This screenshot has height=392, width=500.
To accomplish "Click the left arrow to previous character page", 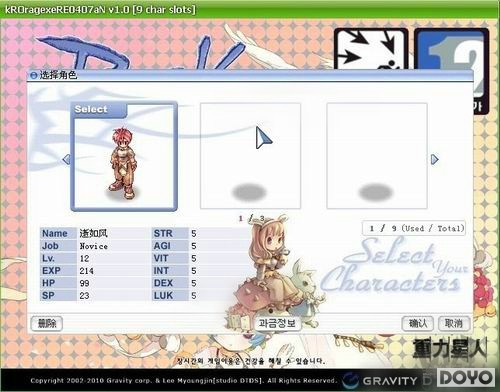I will (x=66, y=159).
